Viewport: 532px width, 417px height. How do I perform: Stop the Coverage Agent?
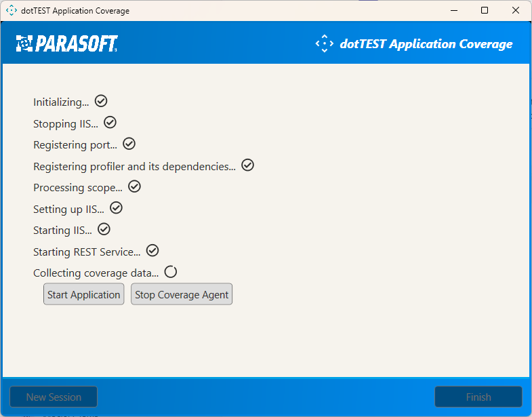pos(182,294)
